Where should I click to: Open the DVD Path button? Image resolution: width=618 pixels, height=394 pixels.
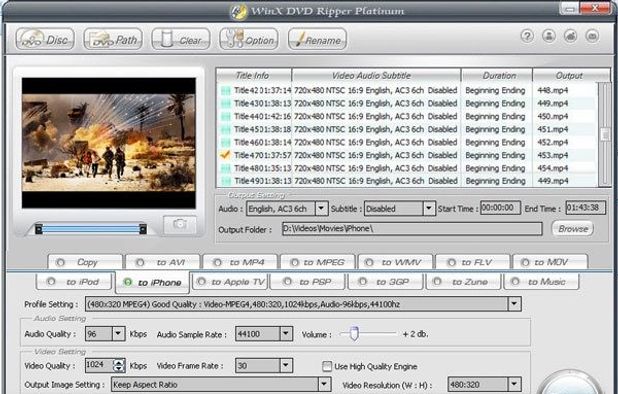[x=113, y=39]
